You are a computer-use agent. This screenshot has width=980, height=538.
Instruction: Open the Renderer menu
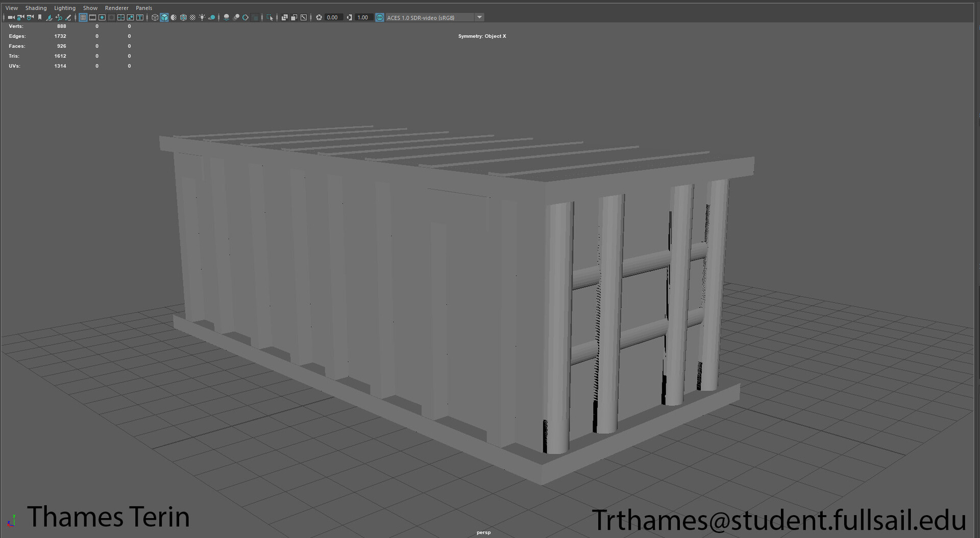(x=117, y=8)
